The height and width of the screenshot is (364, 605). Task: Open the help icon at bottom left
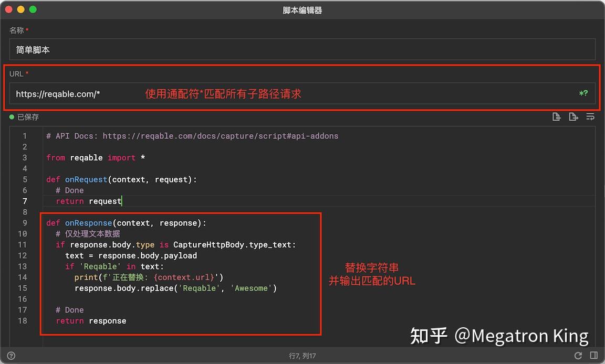tap(12, 355)
